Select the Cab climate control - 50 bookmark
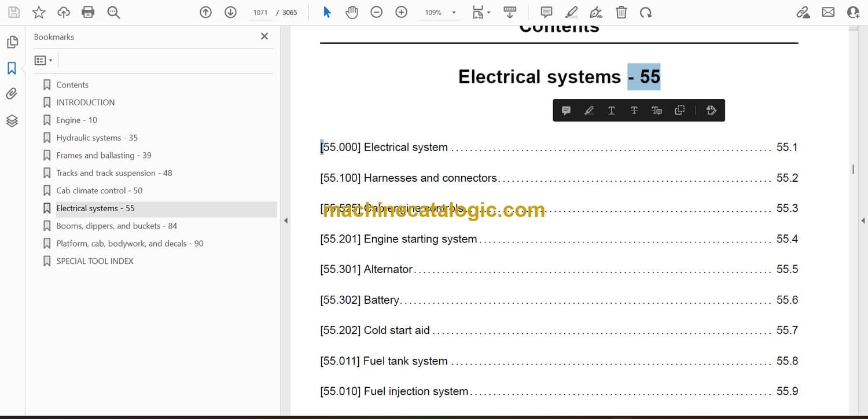The width and height of the screenshot is (868, 419). [x=100, y=190]
